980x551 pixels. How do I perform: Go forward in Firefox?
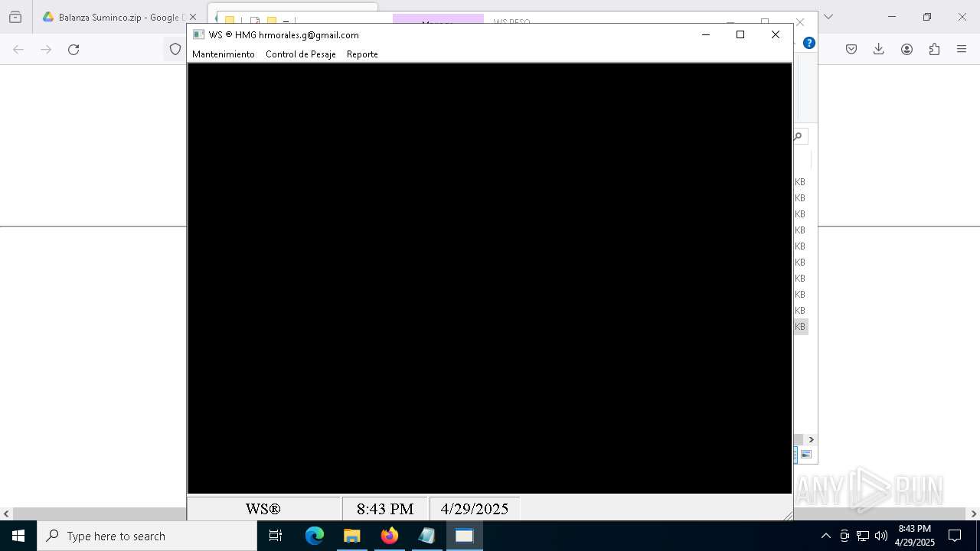tap(46, 49)
